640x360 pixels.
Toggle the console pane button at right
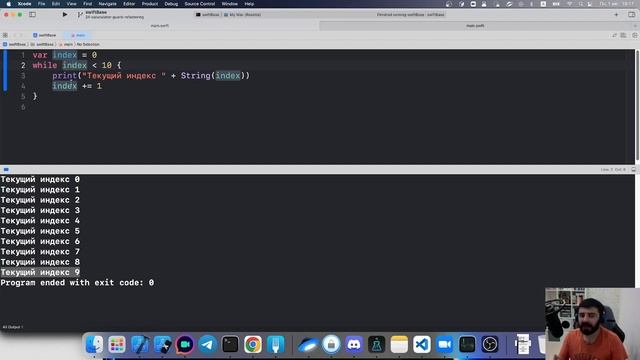click(x=633, y=169)
